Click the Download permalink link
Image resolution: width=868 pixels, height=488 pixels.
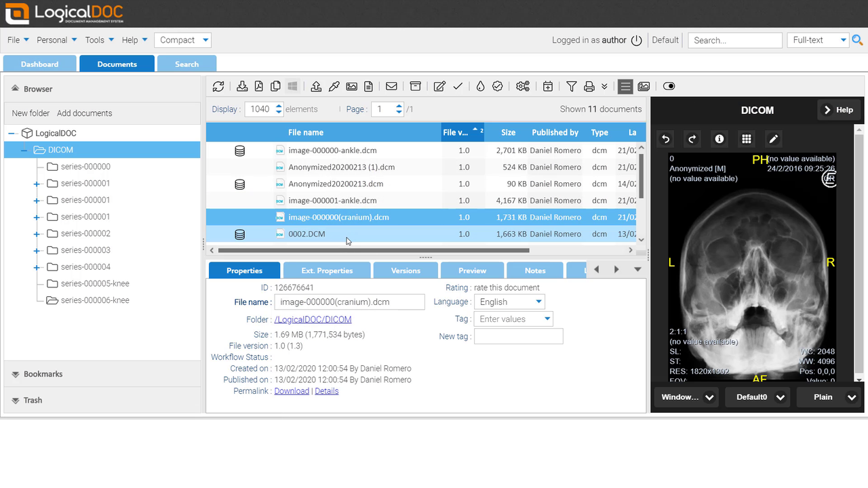(292, 390)
